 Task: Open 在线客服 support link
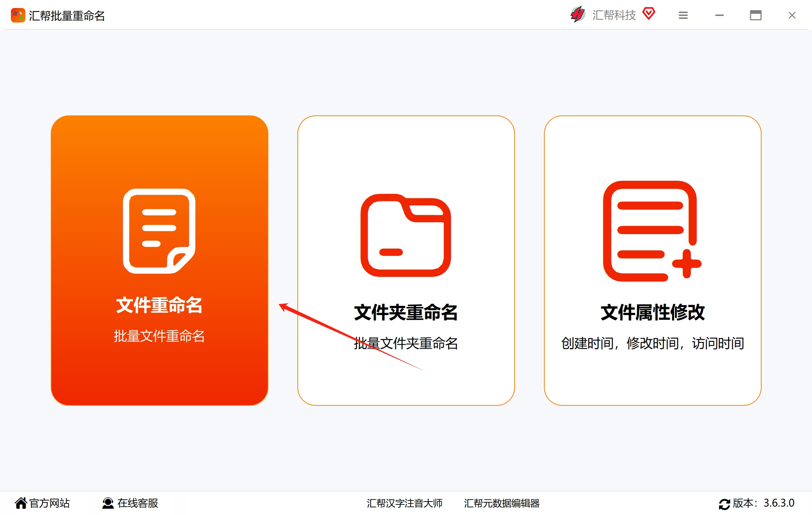click(138, 503)
